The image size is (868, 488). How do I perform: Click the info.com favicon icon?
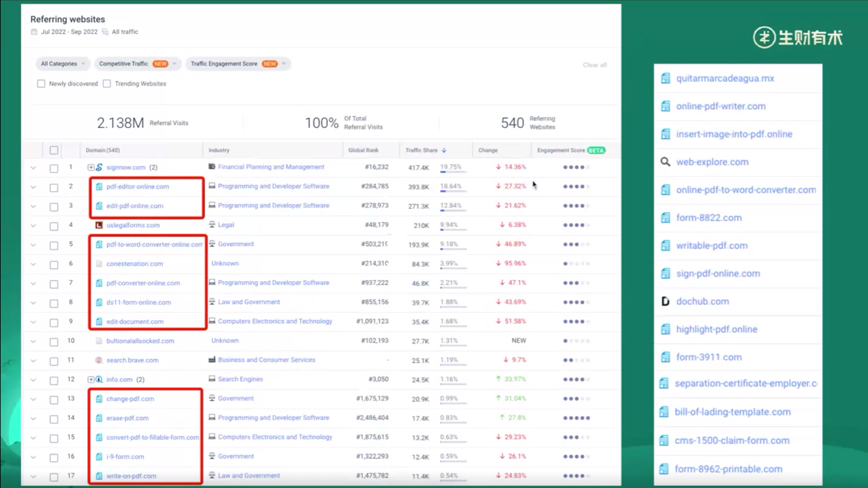coord(99,379)
